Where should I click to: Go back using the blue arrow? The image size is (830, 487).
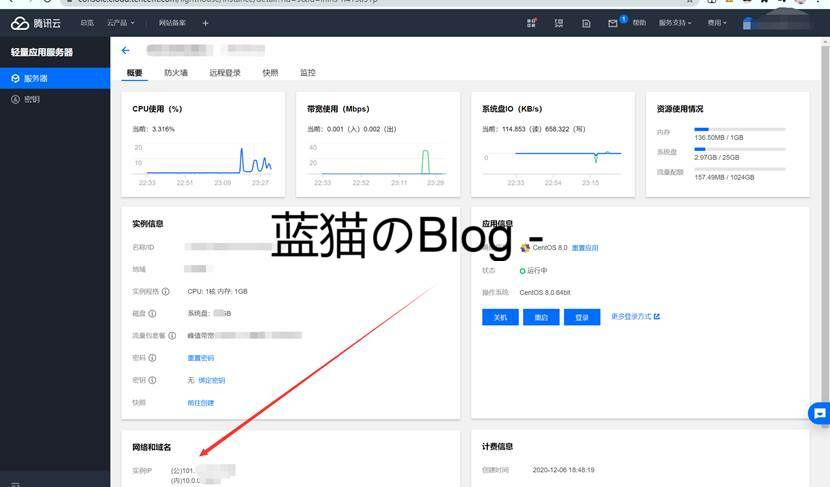click(x=125, y=50)
